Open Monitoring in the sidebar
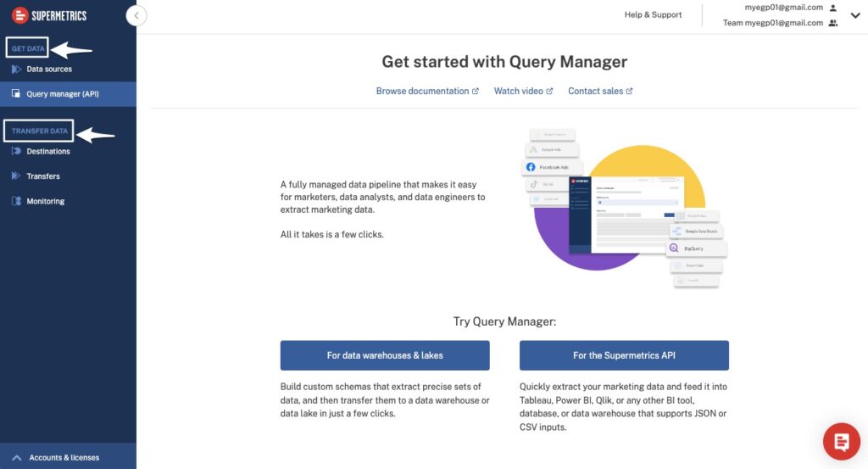This screenshot has height=469, width=868. point(46,201)
